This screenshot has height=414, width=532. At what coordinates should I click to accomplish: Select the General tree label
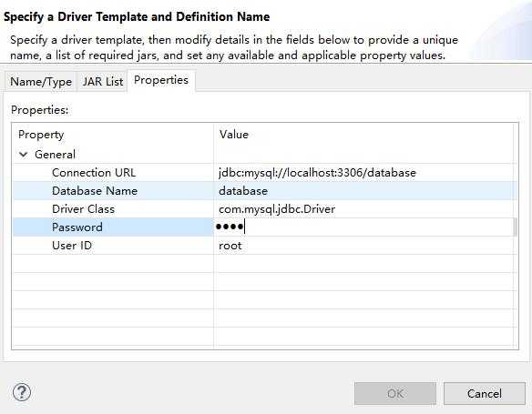tap(55, 155)
